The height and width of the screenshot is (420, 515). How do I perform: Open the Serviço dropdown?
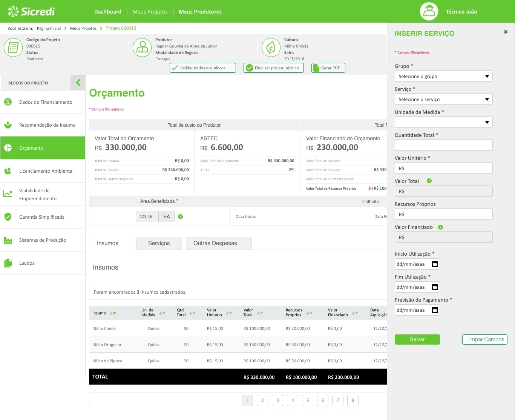tap(444, 99)
